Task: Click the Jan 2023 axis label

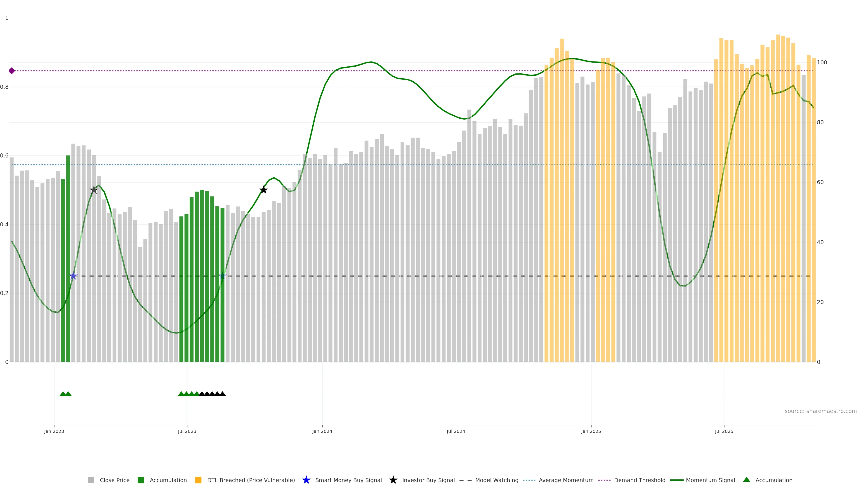Action: (54, 431)
